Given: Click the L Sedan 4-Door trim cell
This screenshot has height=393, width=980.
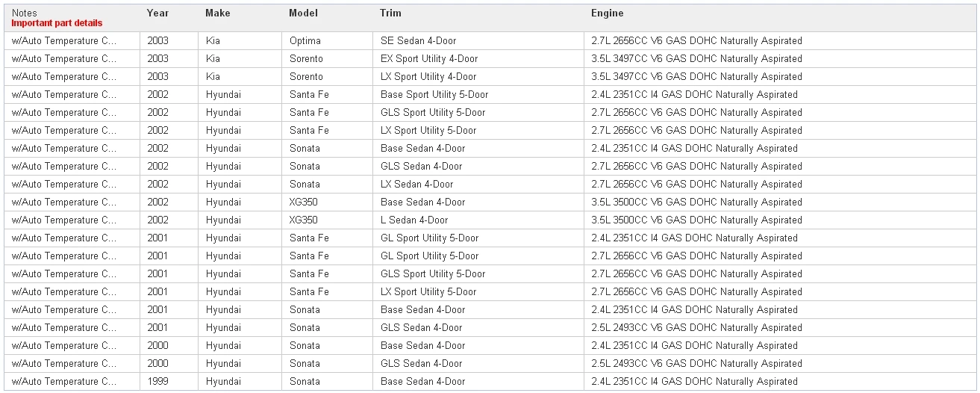Looking at the screenshot, I should pos(414,220).
